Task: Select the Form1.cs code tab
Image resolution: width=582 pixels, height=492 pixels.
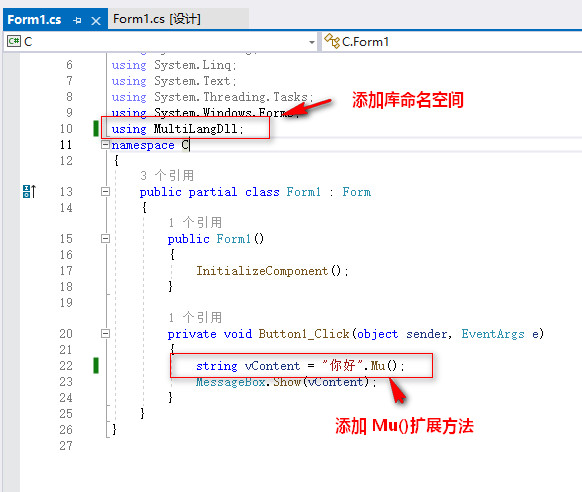Action: [x=34, y=20]
